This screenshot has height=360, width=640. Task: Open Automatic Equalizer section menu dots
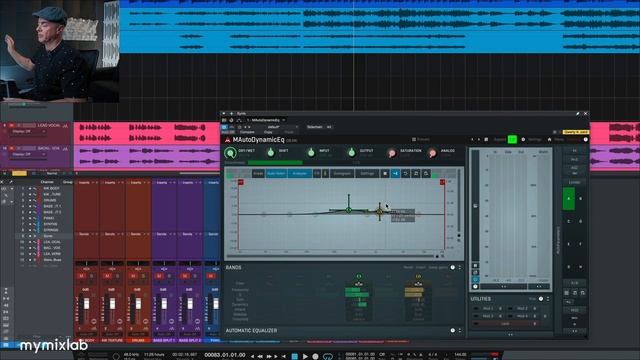click(460, 330)
